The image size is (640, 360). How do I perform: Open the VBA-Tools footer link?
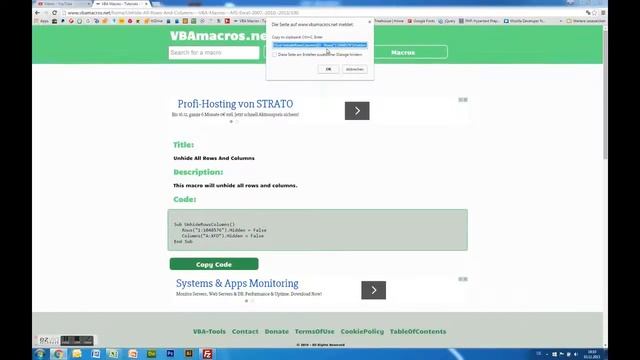coord(209,331)
